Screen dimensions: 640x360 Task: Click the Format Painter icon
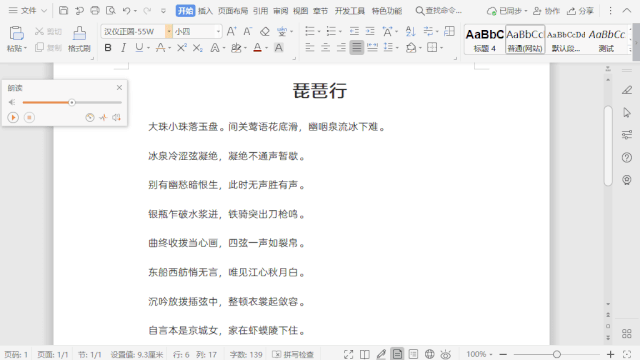click(x=79, y=39)
